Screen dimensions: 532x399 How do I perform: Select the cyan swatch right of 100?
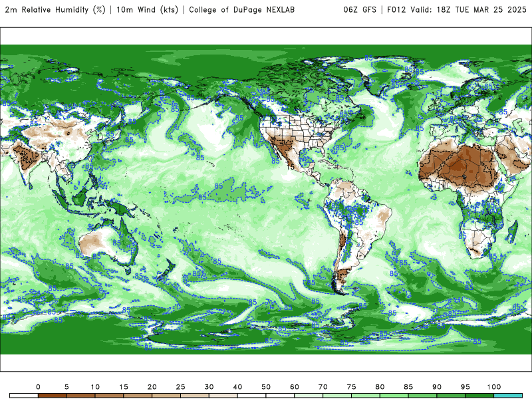(508, 396)
